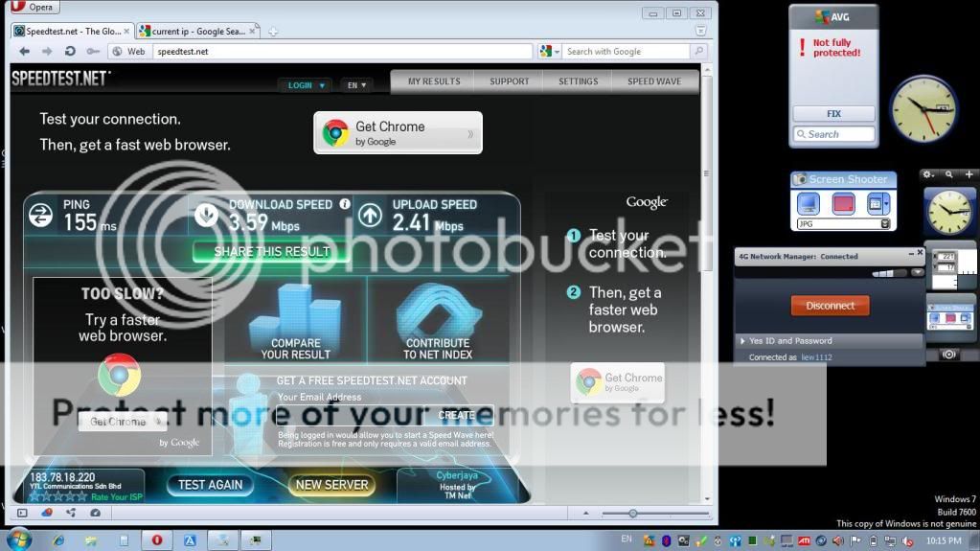The image size is (980, 551).
Task: Select the red region capture icon
Action: (x=843, y=203)
